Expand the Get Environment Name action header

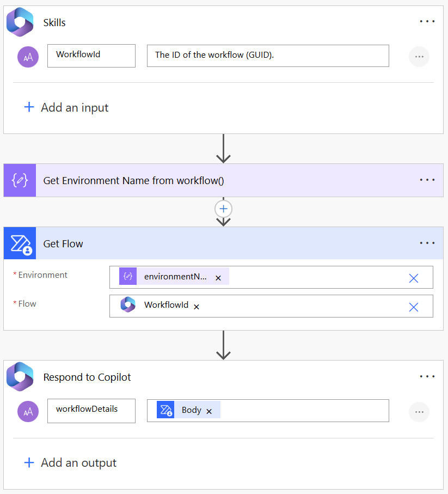[218, 180]
